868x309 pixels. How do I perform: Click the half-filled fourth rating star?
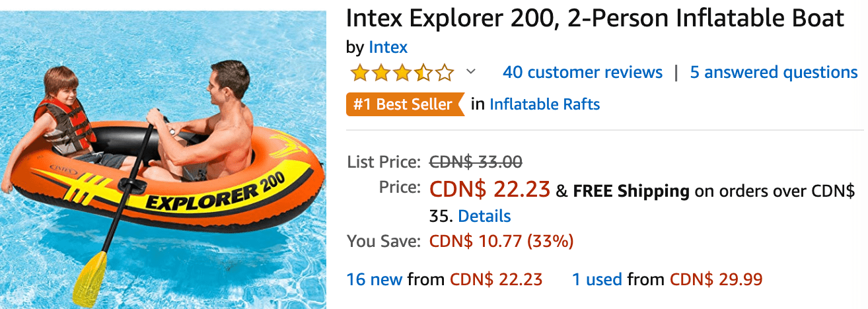tap(423, 72)
